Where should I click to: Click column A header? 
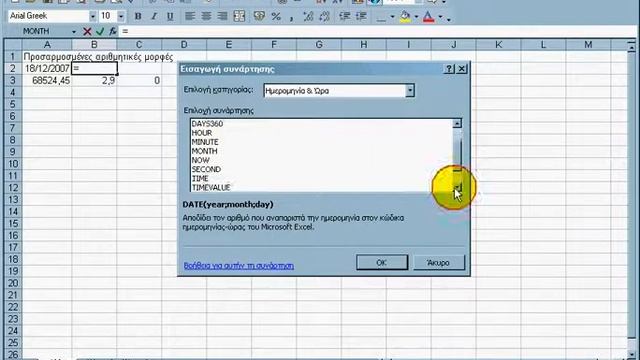click(x=47, y=45)
